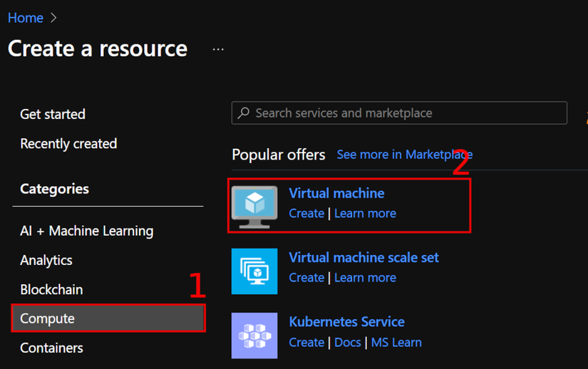Click Create under Kubernetes Service
This screenshot has height=369, width=588.
306,343
